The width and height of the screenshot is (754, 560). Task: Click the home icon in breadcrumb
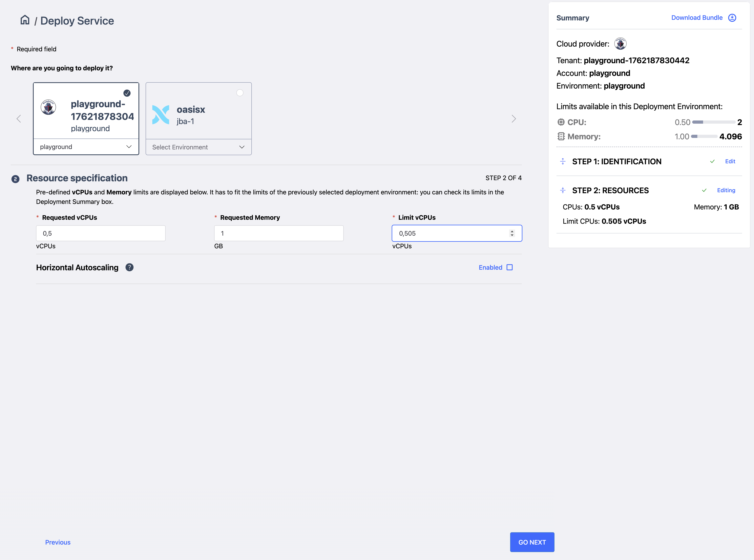click(25, 20)
